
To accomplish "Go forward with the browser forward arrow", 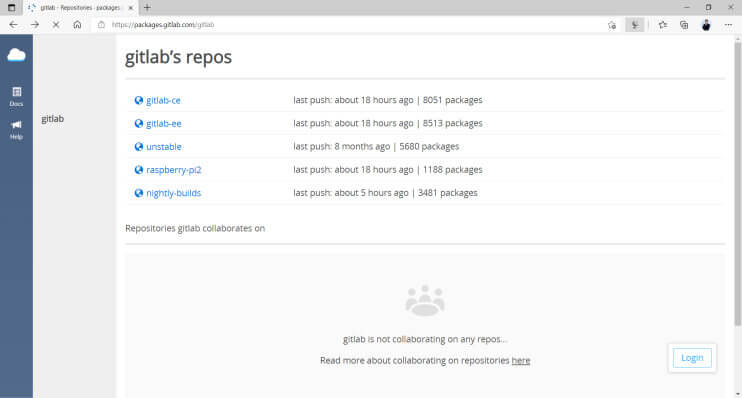I will (35, 25).
